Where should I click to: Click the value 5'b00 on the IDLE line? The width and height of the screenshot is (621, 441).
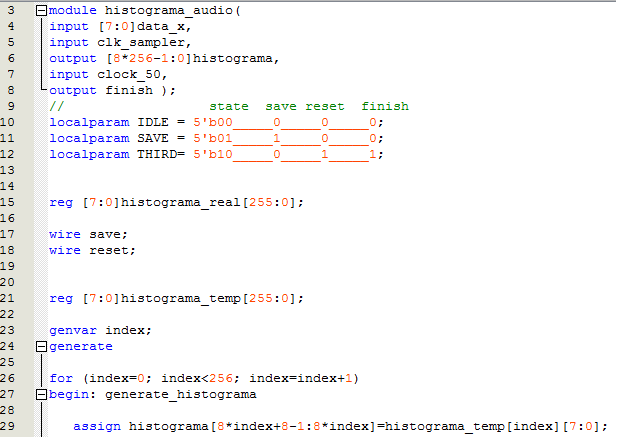pos(213,122)
